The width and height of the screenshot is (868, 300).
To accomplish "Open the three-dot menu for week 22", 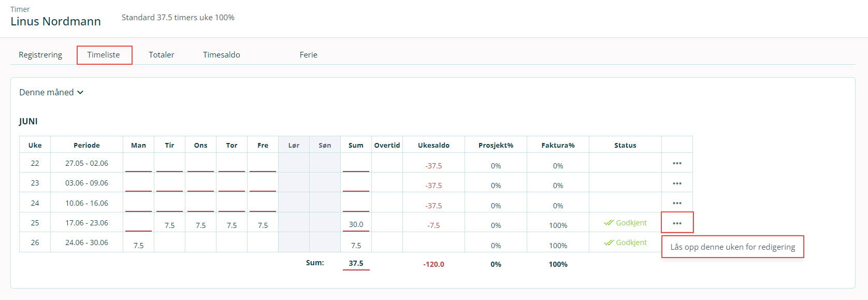I will coord(676,163).
